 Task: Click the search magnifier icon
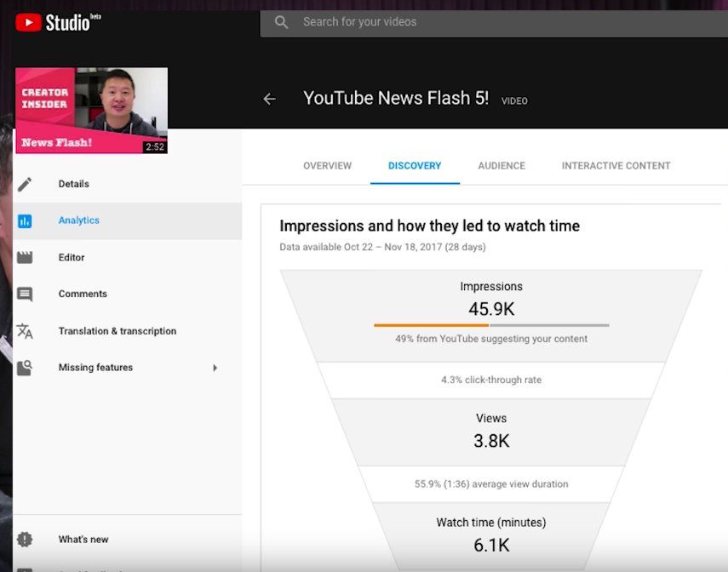coord(281,22)
